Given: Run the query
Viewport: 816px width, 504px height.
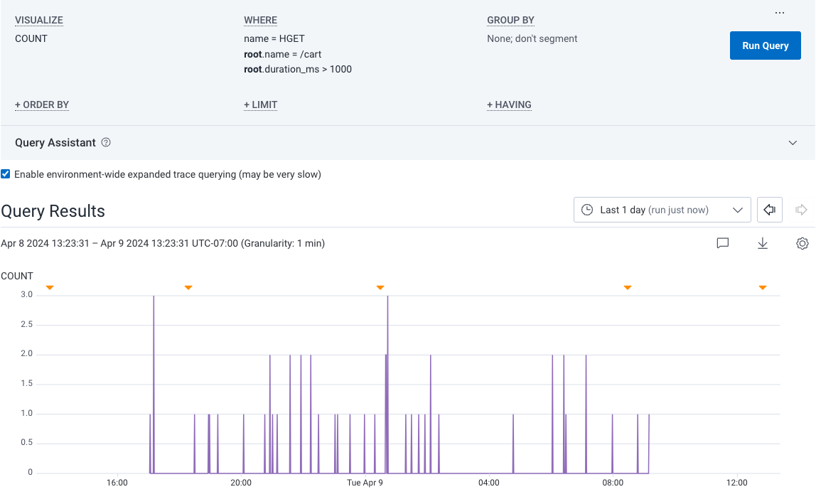Looking at the screenshot, I should click(x=765, y=45).
